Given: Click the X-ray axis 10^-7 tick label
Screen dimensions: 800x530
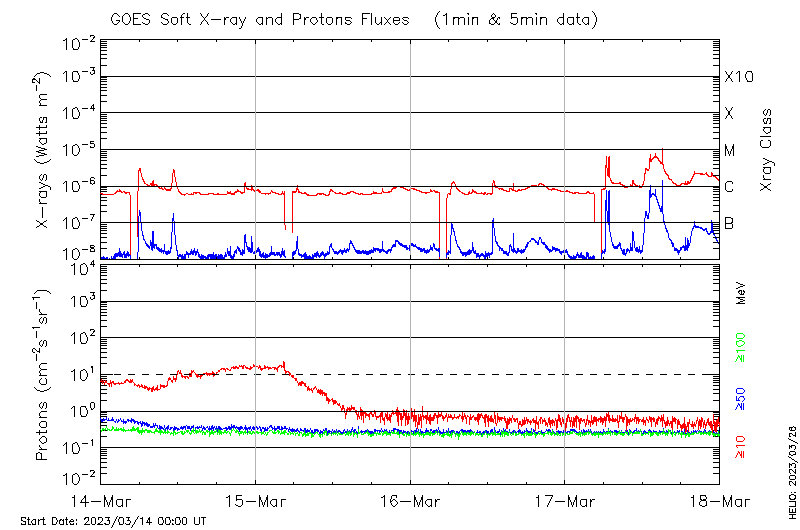Looking at the screenshot, I should tap(79, 222).
